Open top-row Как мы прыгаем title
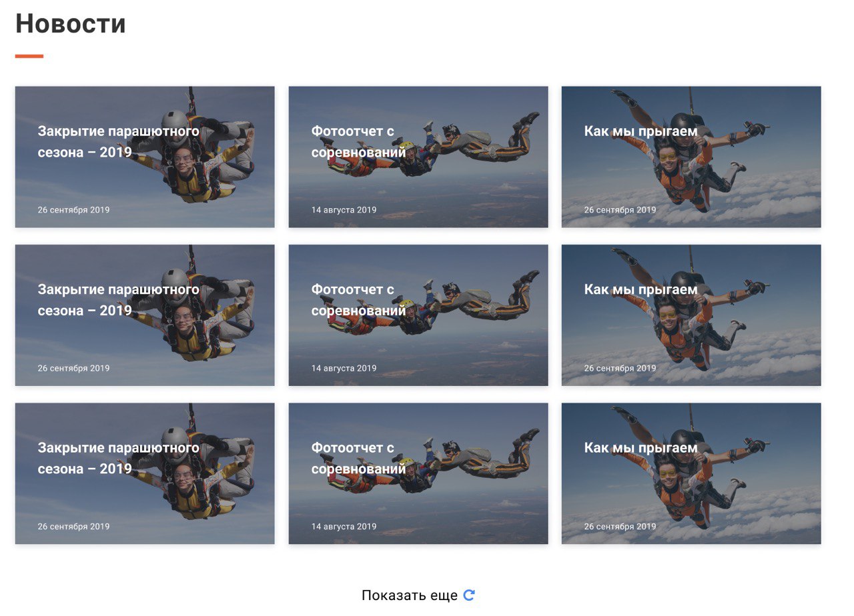854x616 pixels. 640,131
